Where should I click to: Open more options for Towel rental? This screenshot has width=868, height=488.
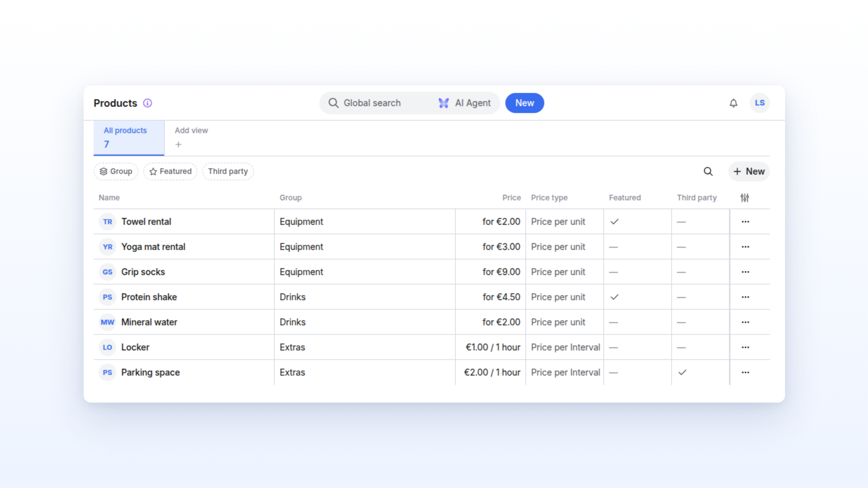[745, 222]
